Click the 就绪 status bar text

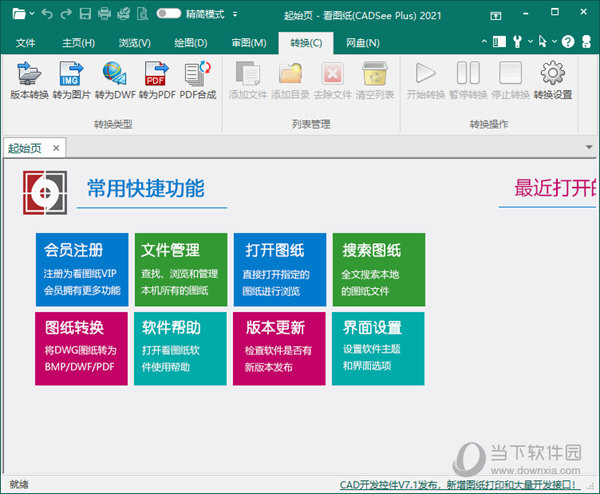pyautogui.click(x=19, y=484)
